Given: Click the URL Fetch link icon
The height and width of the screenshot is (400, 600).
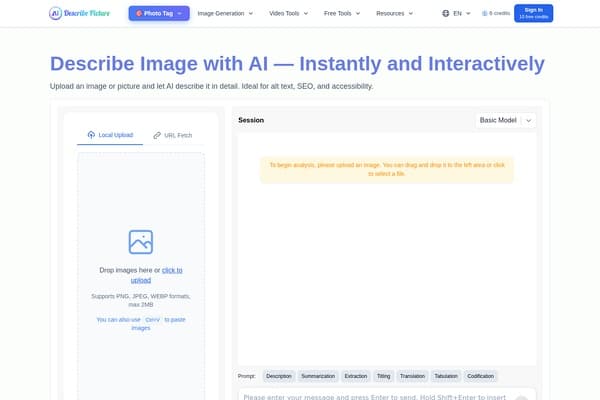Looking at the screenshot, I should (x=157, y=136).
